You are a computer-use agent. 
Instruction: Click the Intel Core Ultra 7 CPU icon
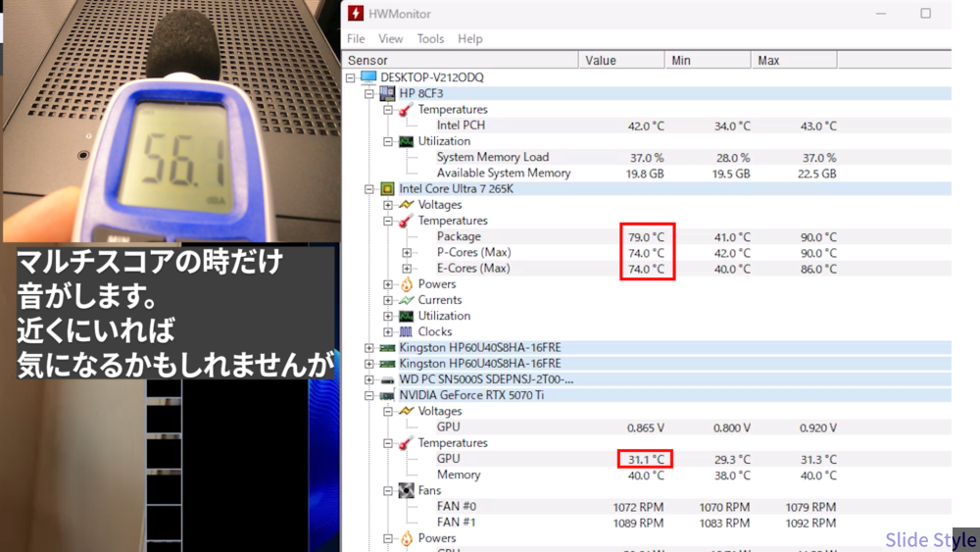pyautogui.click(x=387, y=189)
